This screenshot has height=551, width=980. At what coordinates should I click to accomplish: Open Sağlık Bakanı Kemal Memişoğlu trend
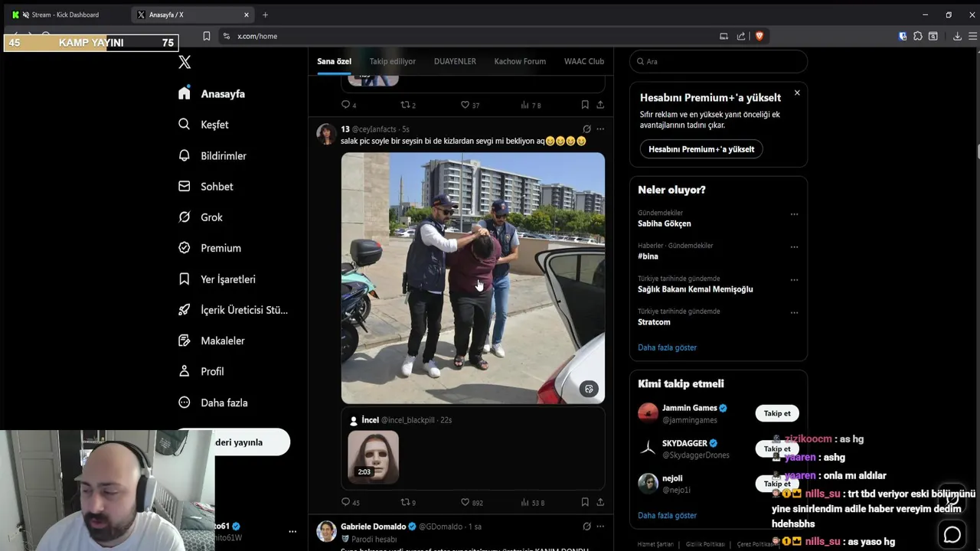pyautogui.click(x=695, y=289)
